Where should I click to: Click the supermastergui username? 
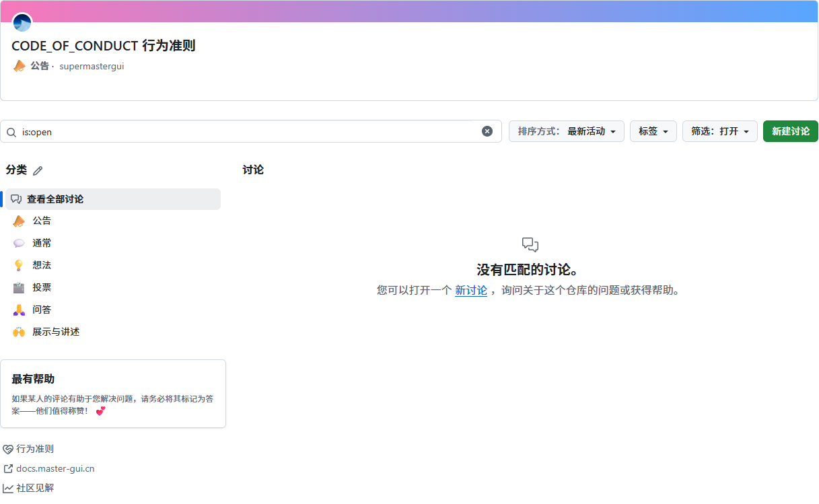(x=92, y=66)
